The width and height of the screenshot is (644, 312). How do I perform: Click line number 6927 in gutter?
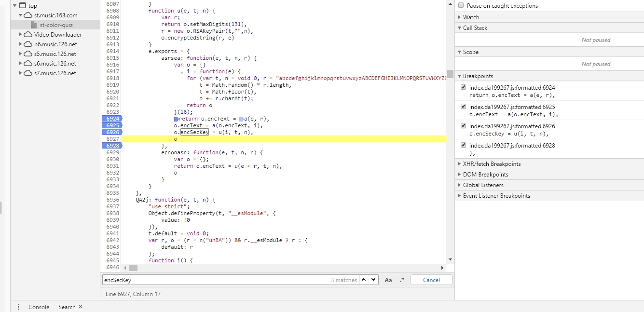tap(112, 139)
